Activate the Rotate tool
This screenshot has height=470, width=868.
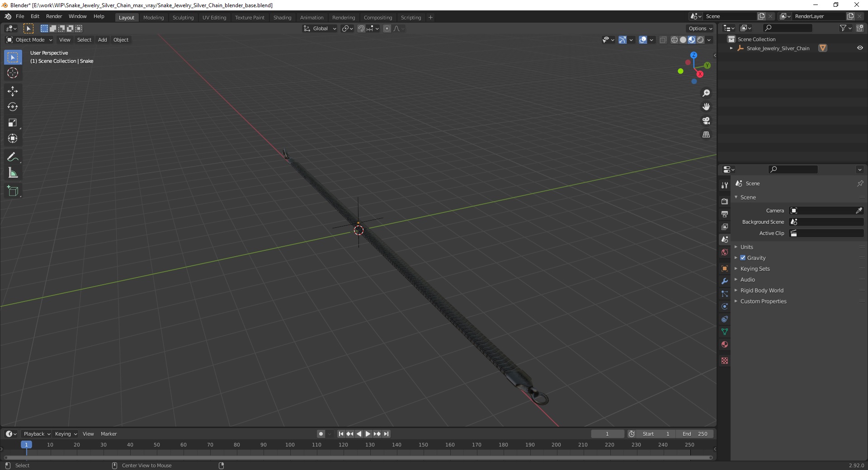coord(13,107)
